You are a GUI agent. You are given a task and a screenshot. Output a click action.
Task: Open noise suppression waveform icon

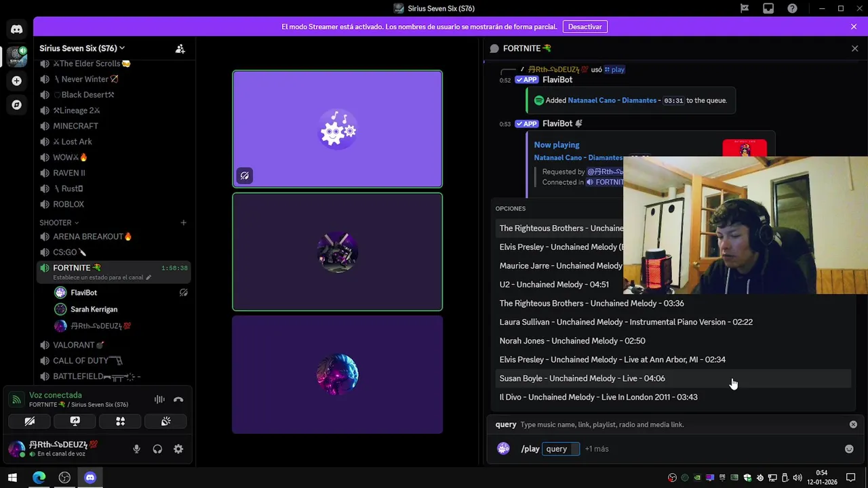159,400
